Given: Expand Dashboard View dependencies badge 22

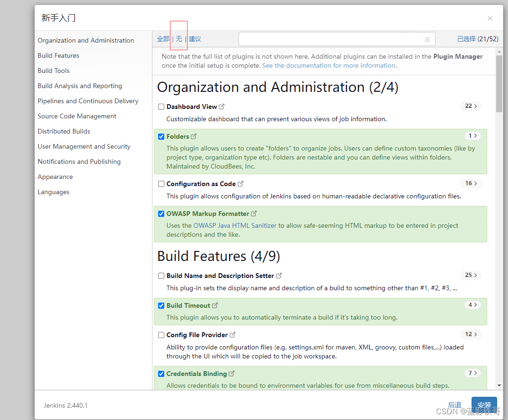Looking at the screenshot, I should point(471,106).
